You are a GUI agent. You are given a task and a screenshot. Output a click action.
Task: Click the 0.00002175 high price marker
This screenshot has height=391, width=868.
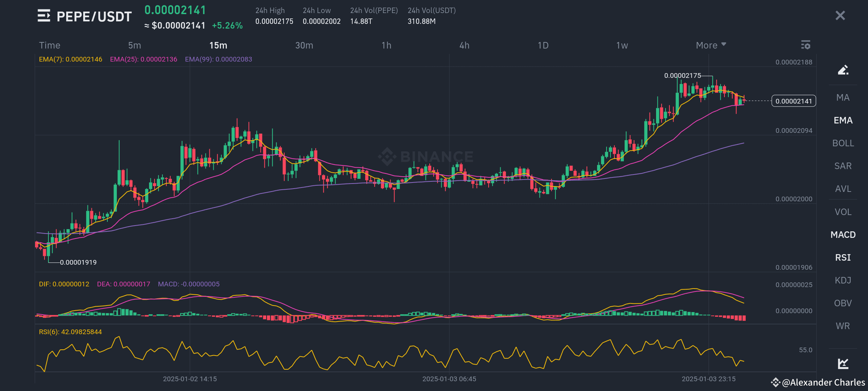tap(682, 76)
